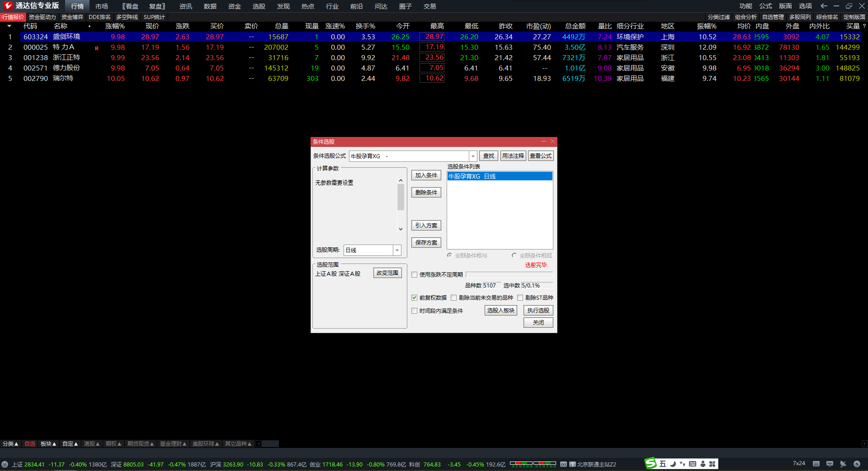Open the keyboard icon in bottom status bar
Image resolution: width=868 pixels, height=471 pixels.
click(816, 464)
